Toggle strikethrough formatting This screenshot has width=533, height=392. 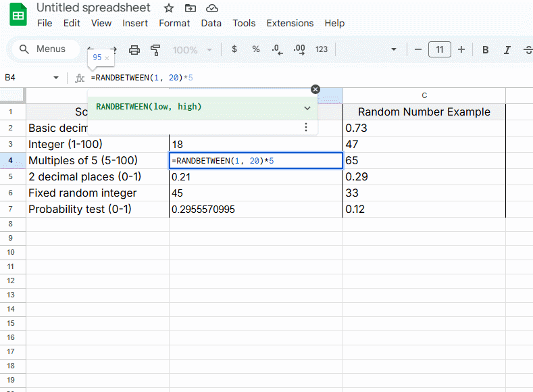pos(527,49)
